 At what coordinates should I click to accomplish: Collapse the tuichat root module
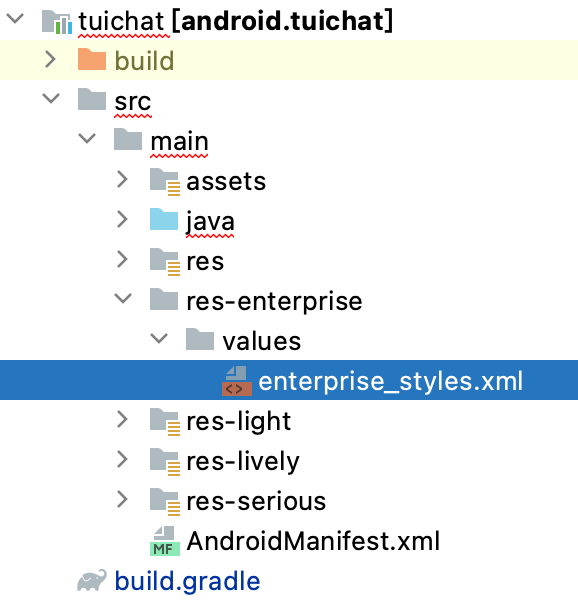click(x=15, y=18)
